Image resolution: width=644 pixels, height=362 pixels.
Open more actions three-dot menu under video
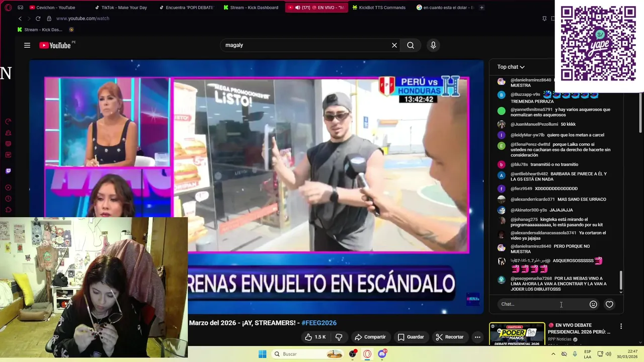pyautogui.click(x=477, y=337)
